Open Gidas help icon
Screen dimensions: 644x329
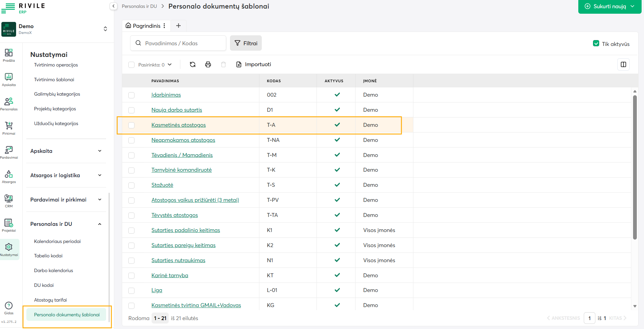tap(9, 308)
